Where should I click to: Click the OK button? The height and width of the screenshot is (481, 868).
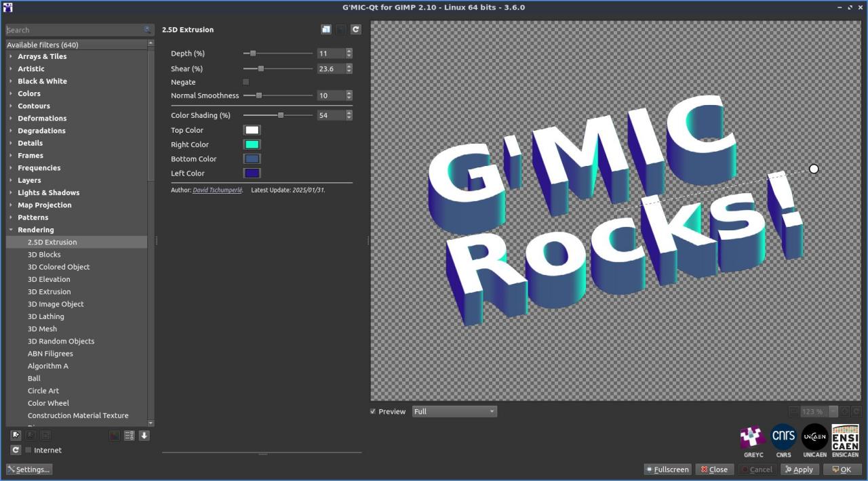coord(841,469)
